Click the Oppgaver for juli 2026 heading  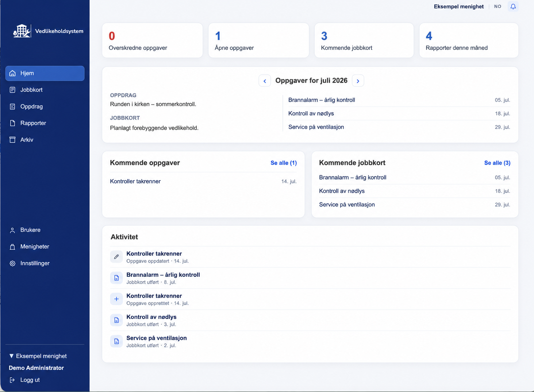311,81
